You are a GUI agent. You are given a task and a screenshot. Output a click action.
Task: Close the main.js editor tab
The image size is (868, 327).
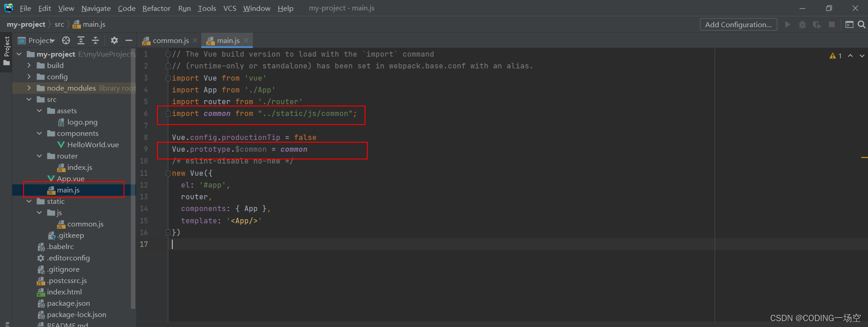[246, 40]
